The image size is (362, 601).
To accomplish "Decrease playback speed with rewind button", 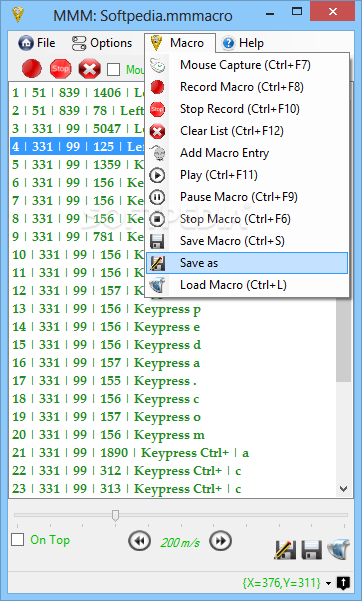I will point(139,541).
